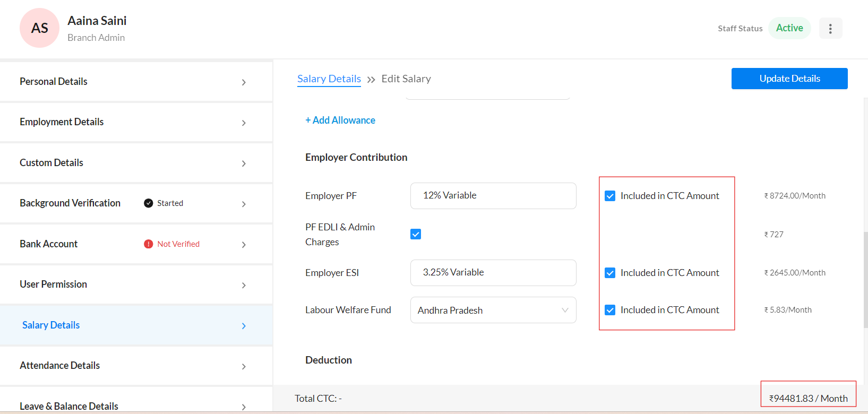The height and width of the screenshot is (414, 868).
Task: Click the Not Verified red alert icon
Action: [x=149, y=244]
